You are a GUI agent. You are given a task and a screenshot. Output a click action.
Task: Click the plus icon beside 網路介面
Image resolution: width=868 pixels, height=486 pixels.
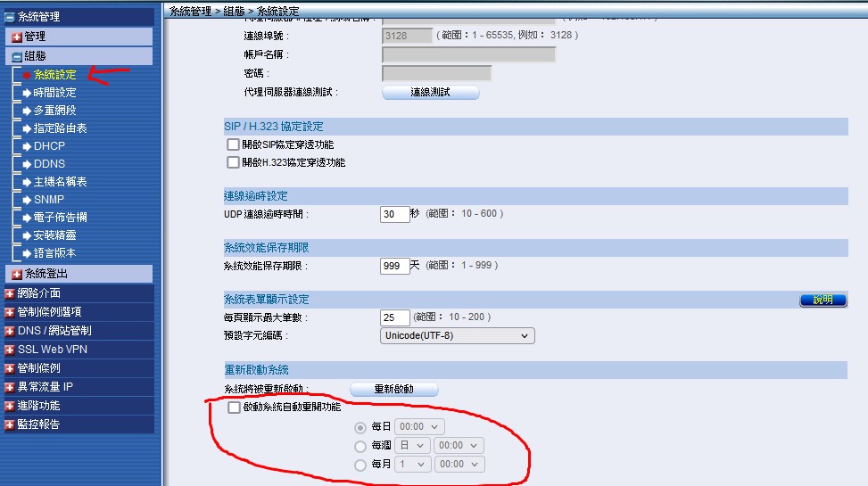pos(10,293)
